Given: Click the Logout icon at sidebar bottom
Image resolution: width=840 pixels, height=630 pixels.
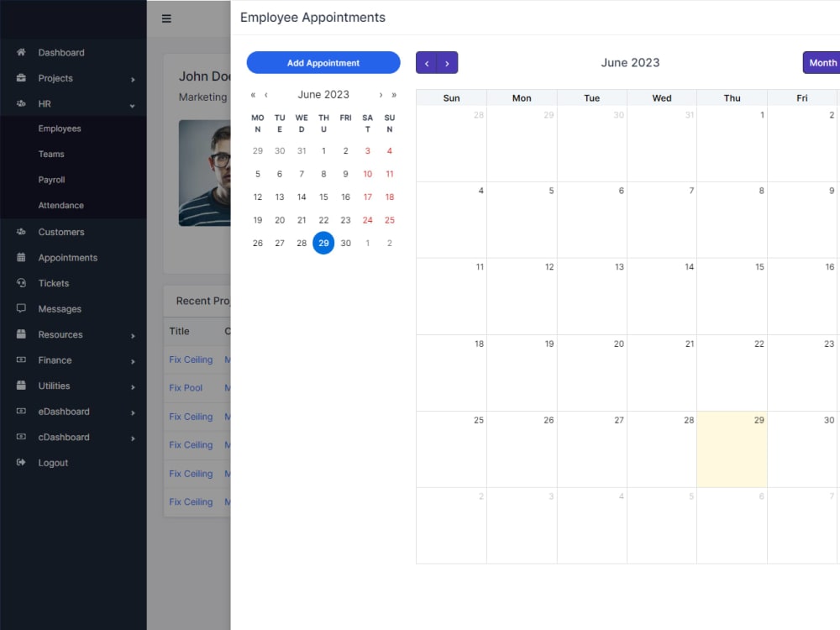Looking at the screenshot, I should click(18, 463).
